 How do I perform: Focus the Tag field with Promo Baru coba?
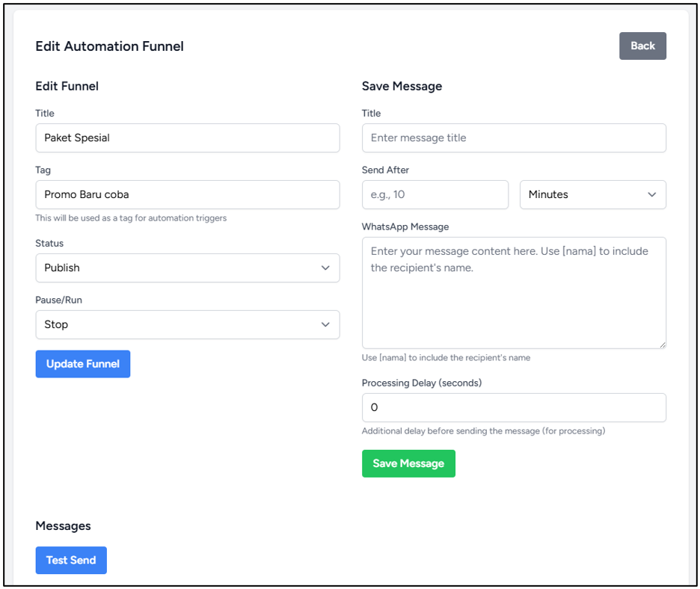[x=188, y=194]
